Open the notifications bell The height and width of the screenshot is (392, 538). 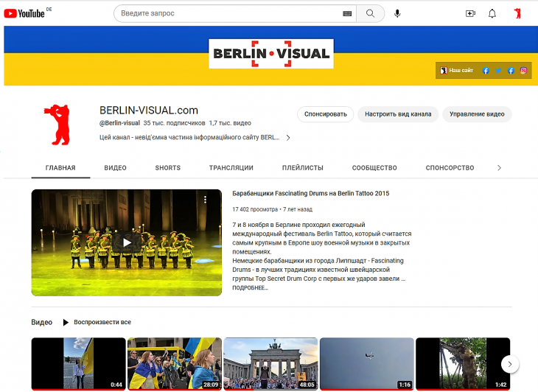point(492,13)
